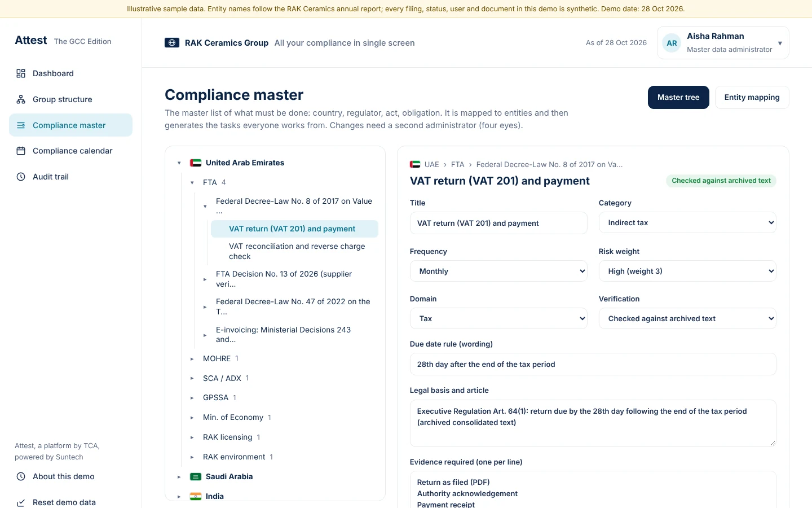The width and height of the screenshot is (812, 508).
Task: Open the Aisha Rahman account menu arrow
Action: (x=780, y=43)
